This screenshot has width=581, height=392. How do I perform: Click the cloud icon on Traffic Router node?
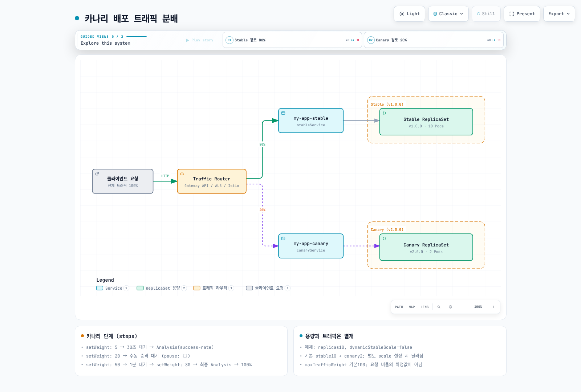182,174
